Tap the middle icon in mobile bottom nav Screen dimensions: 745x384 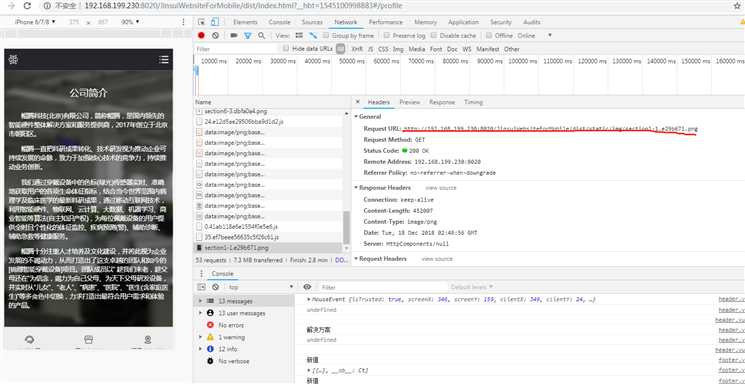point(88,339)
